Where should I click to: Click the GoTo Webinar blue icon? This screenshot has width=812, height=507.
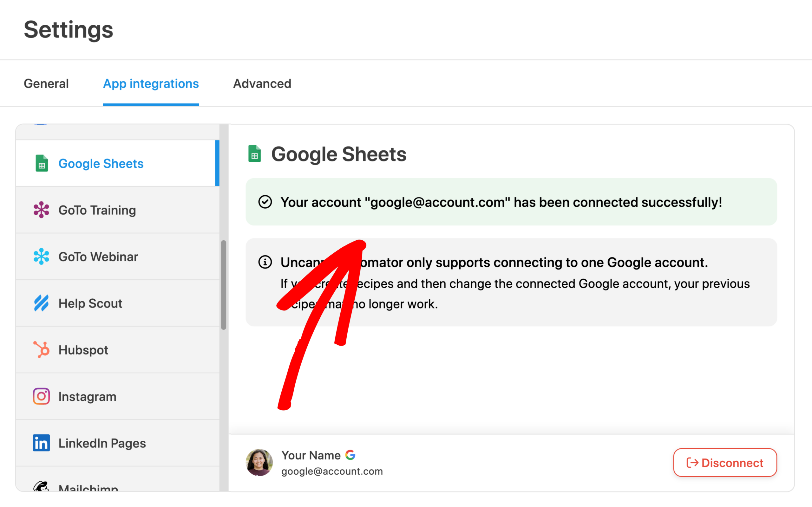pyautogui.click(x=41, y=257)
